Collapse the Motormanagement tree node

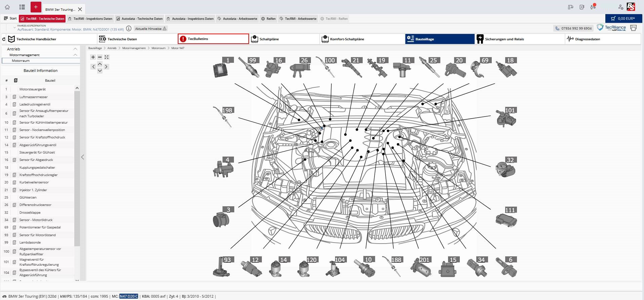coord(75,55)
